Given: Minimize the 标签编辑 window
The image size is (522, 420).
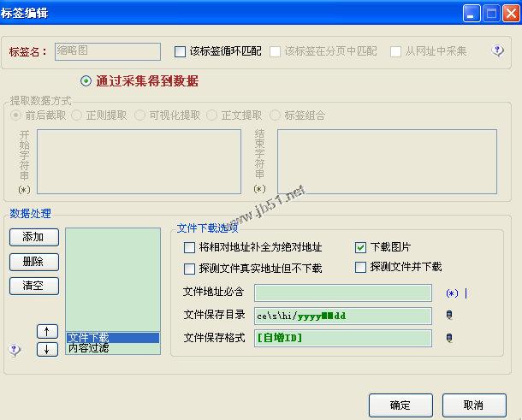Looking at the screenshot, I should point(471,14).
